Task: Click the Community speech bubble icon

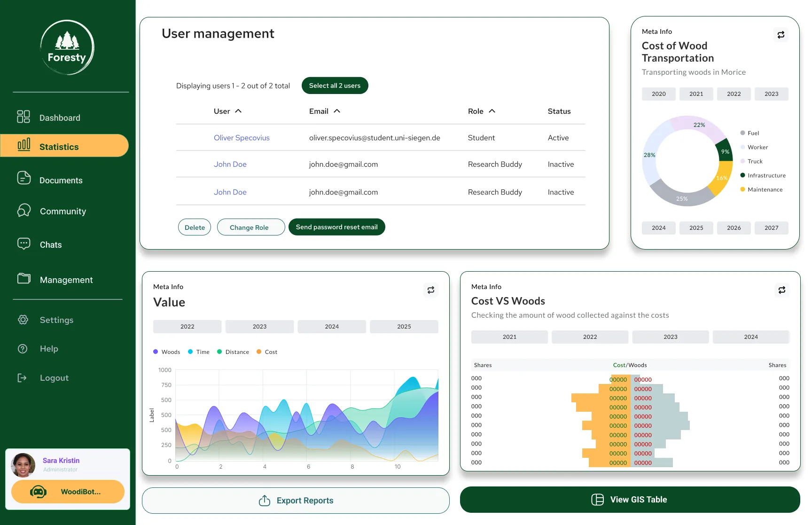Action: (23, 210)
